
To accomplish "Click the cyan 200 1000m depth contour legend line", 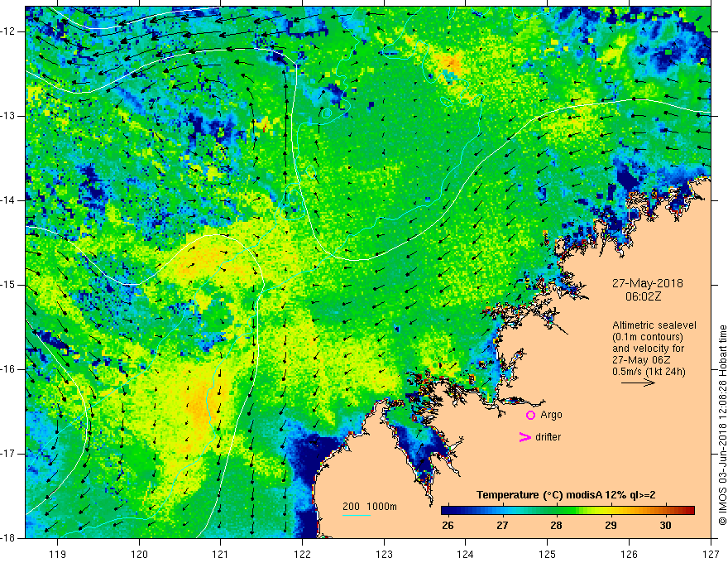I will pos(357,515).
